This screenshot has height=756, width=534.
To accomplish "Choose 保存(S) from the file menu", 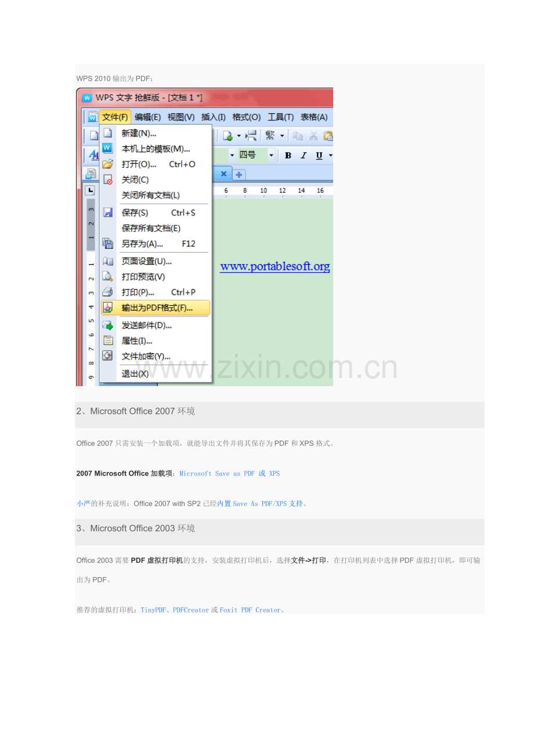I will pos(156,213).
